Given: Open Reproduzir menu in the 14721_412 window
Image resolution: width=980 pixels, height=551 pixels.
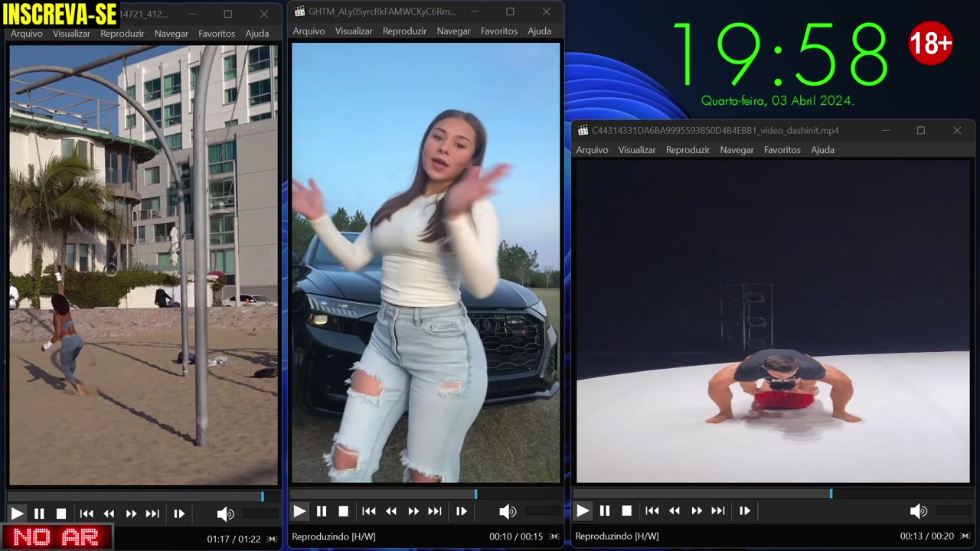Looking at the screenshot, I should [122, 34].
